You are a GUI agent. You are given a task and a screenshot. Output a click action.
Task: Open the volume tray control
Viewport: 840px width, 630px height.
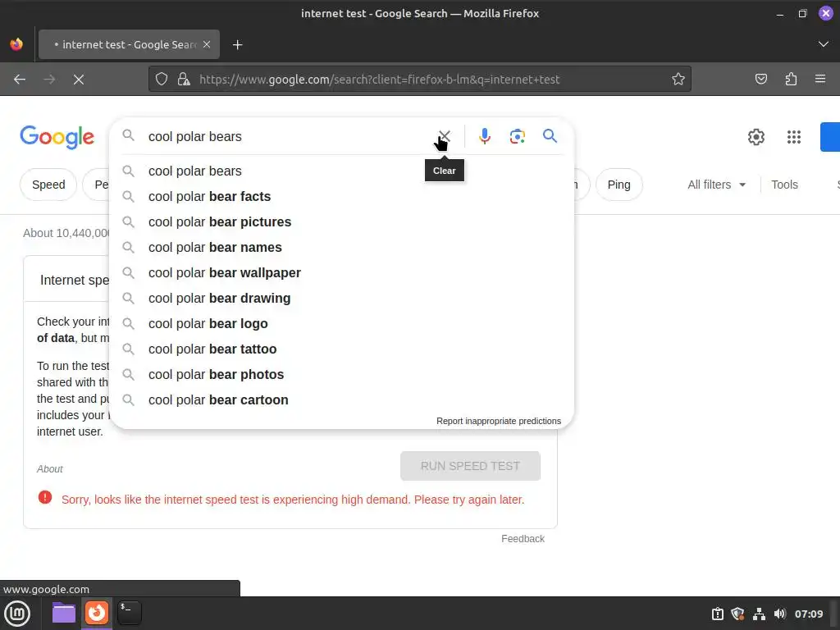click(x=779, y=614)
